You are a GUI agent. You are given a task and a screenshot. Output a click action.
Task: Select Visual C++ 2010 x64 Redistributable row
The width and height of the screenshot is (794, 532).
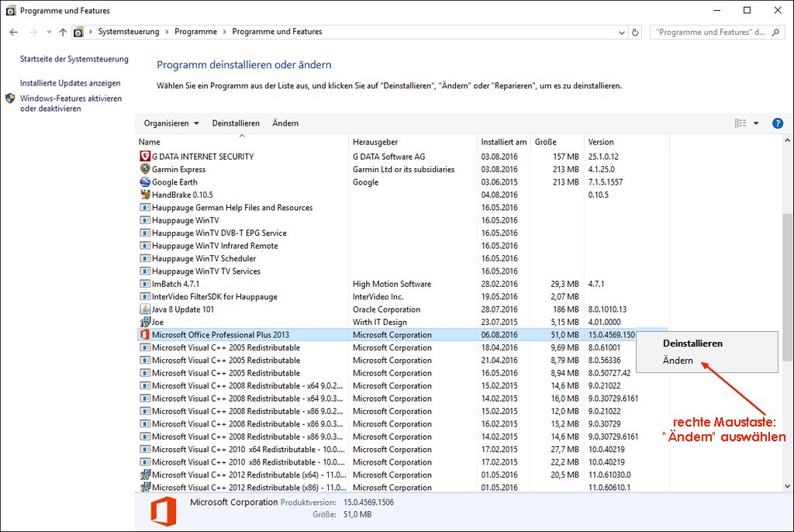click(402, 450)
